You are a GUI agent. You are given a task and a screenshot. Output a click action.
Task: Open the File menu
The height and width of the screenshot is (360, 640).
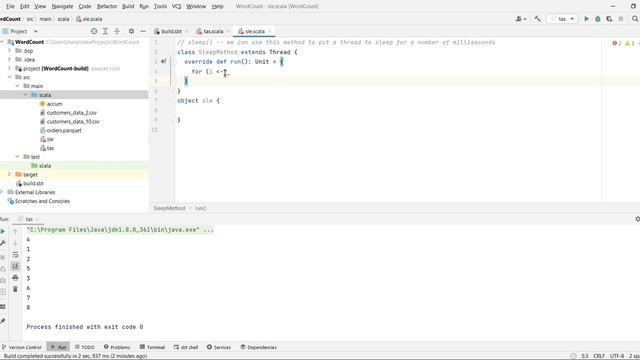point(10,6)
